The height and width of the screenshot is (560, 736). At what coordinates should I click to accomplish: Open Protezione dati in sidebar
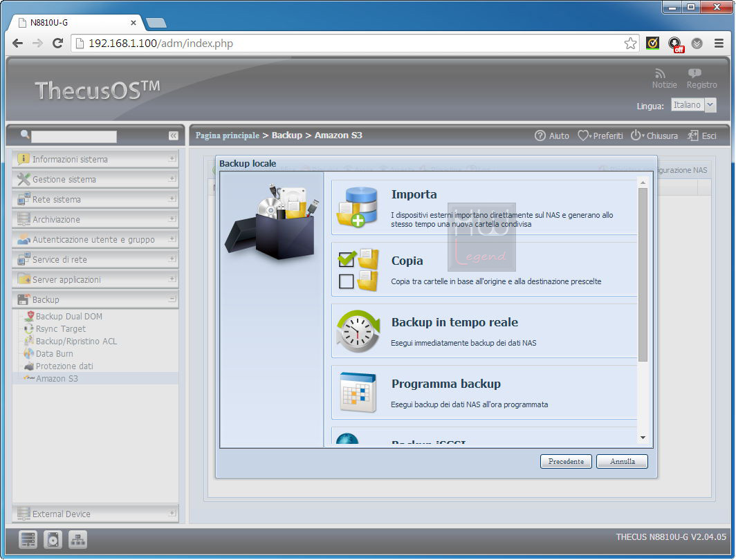coord(64,366)
